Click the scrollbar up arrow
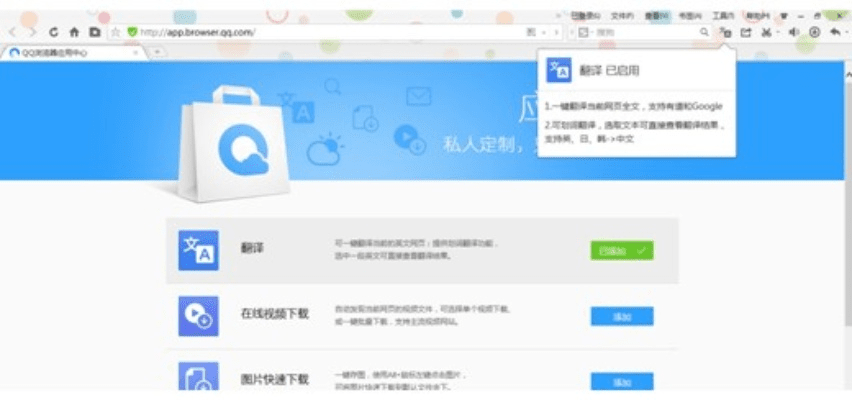The height and width of the screenshot is (400, 852). 848,76
